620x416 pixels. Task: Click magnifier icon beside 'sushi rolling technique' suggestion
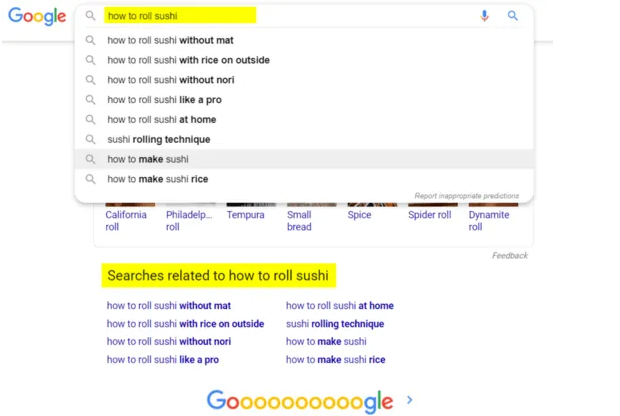pyautogui.click(x=91, y=139)
